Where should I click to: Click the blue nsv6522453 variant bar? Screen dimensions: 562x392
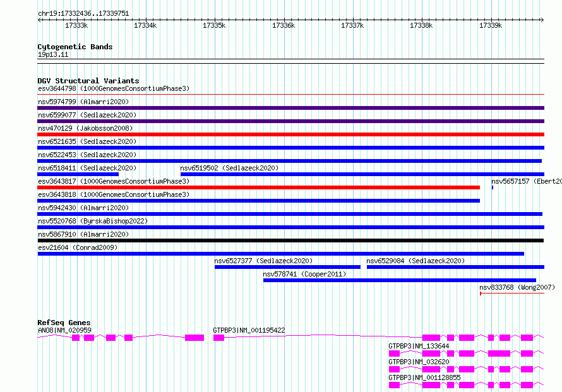[x=290, y=161]
